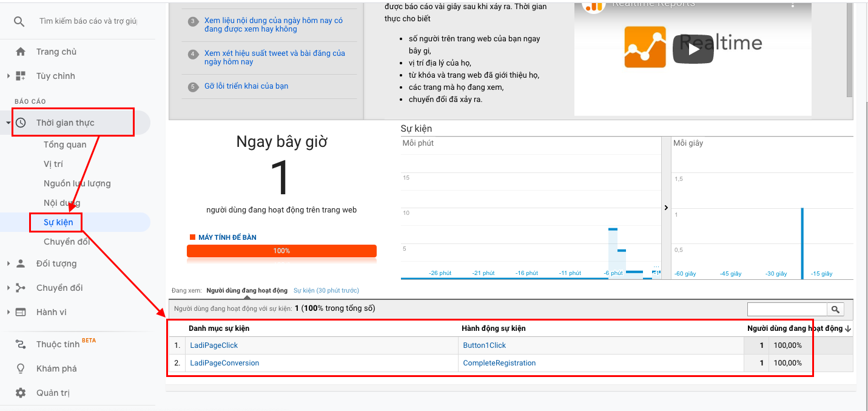The height and width of the screenshot is (411, 868).
Task: Open Nguồn lưu lượng report
Action: coord(77,183)
